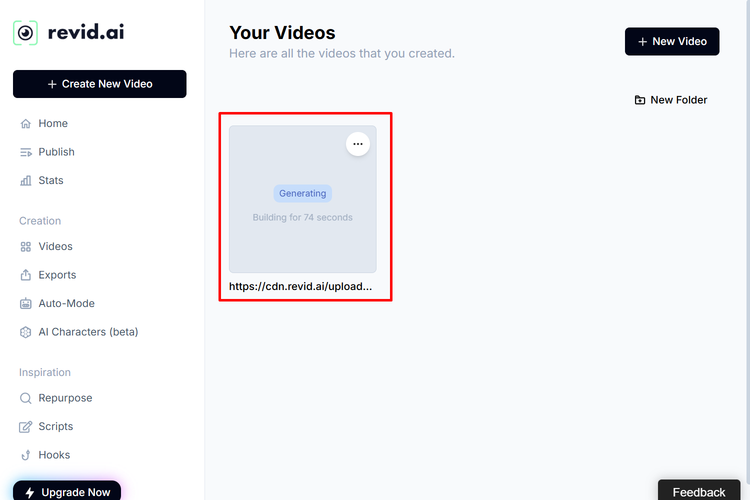Open the Exports label in sidebar
The image size is (750, 500).
point(57,275)
